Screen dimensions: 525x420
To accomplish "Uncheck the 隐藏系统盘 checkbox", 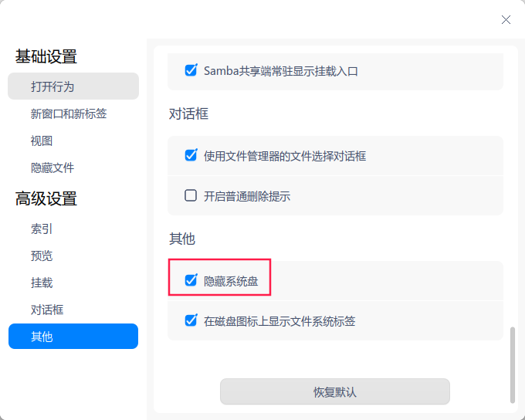I will [x=191, y=281].
